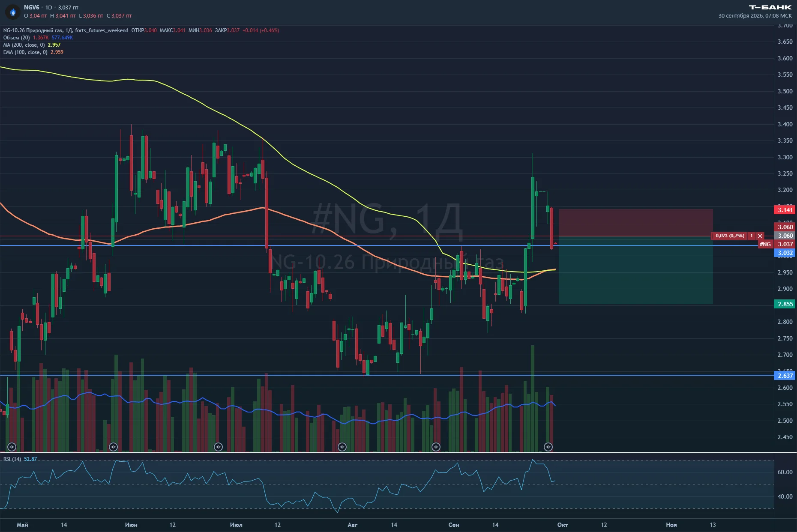Select the EMA (100, close, 0) indicator legend
This screenshot has width=797, height=532.
click(x=25, y=52)
